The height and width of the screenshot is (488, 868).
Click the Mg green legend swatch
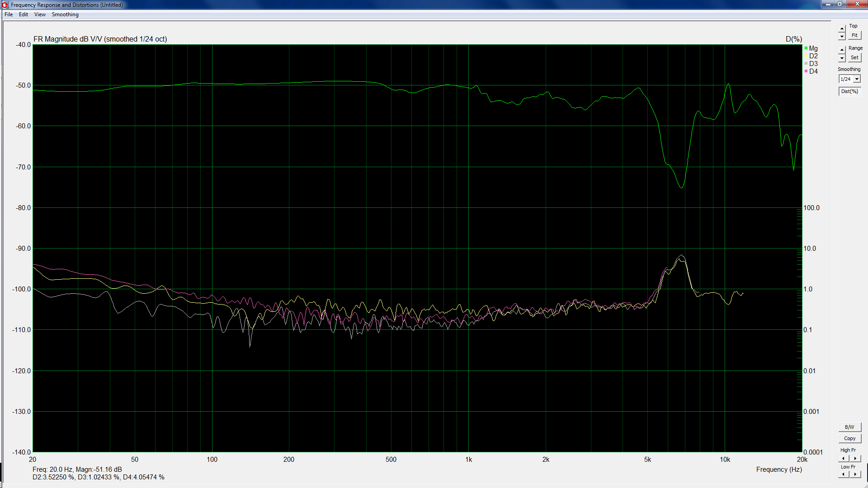point(806,48)
